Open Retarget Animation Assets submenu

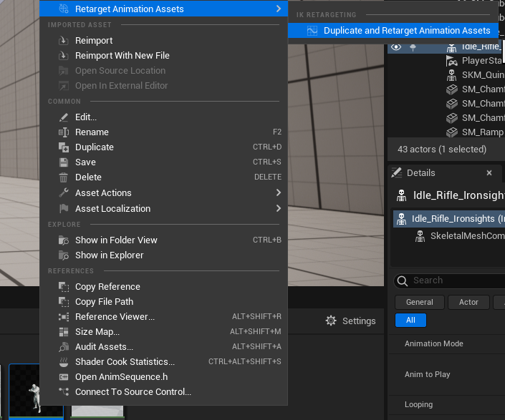click(x=163, y=9)
